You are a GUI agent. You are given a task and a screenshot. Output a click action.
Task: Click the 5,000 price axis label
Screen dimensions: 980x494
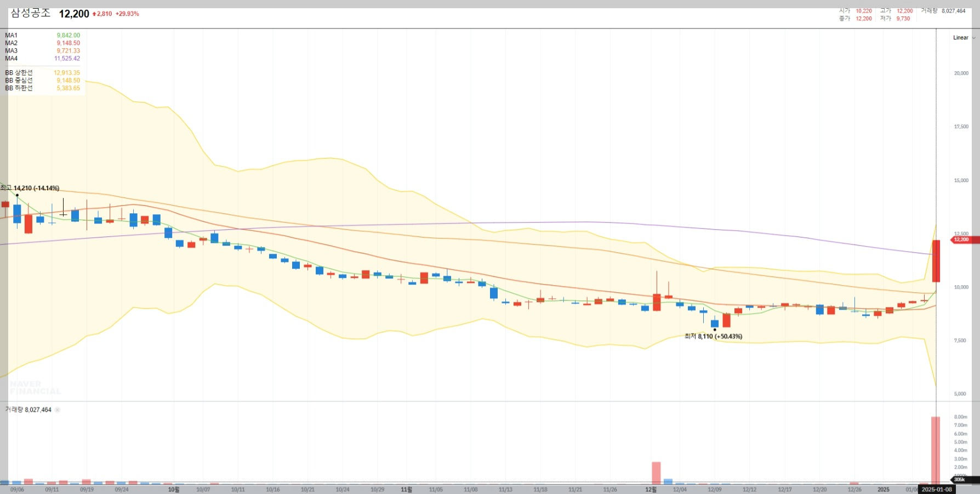tap(960, 394)
